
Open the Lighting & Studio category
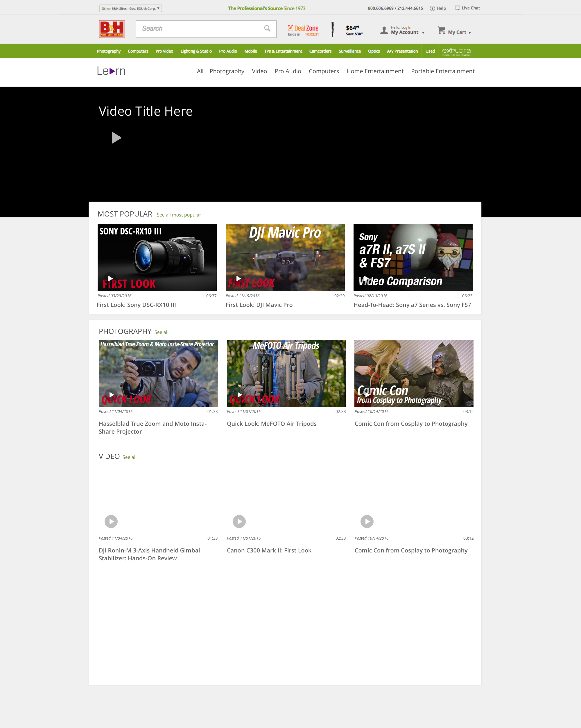pos(196,51)
